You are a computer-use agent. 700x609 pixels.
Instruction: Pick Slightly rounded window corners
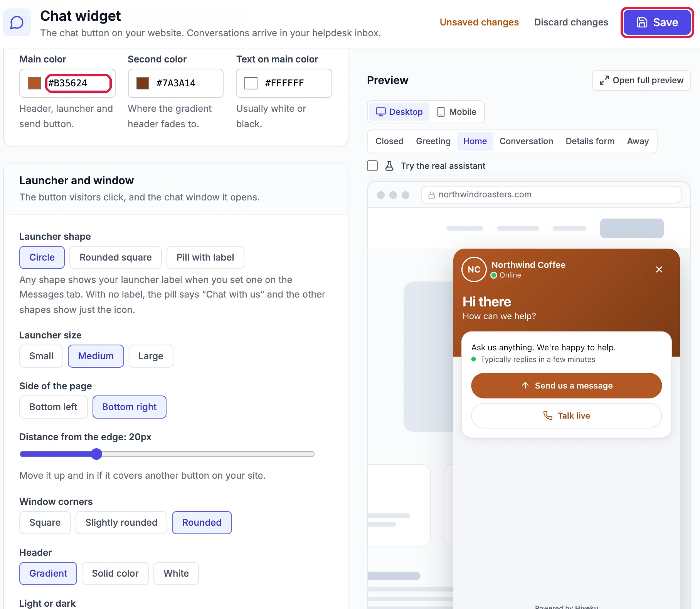pyautogui.click(x=121, y=523)
